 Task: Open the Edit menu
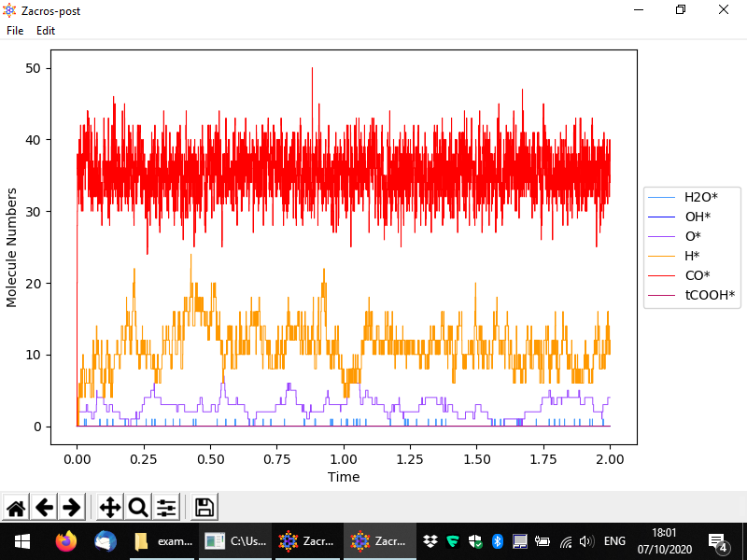pyautogui.click(x=46, y=30)
